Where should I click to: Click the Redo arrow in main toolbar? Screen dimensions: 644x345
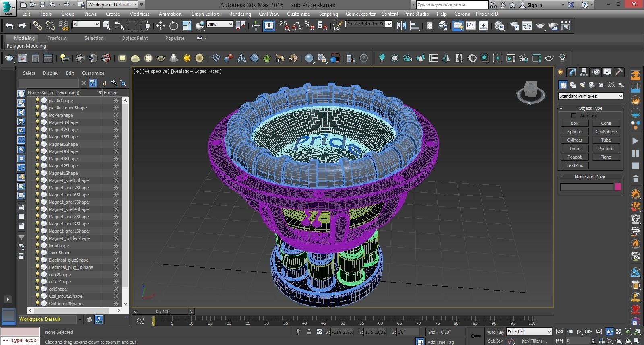pos(22,26)
